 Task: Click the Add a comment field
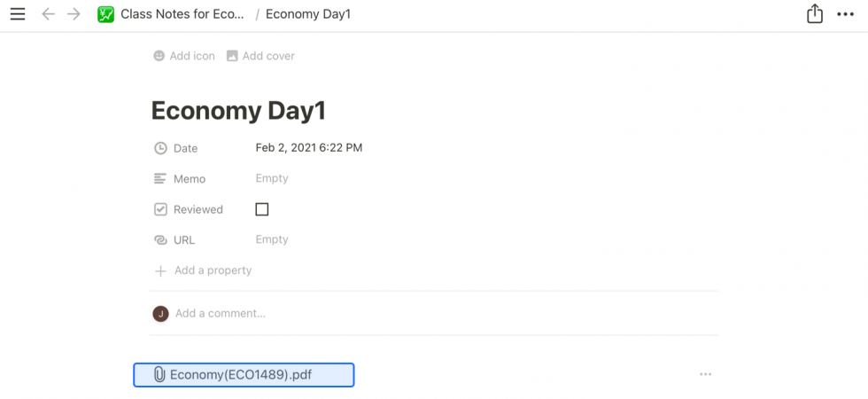221,313
